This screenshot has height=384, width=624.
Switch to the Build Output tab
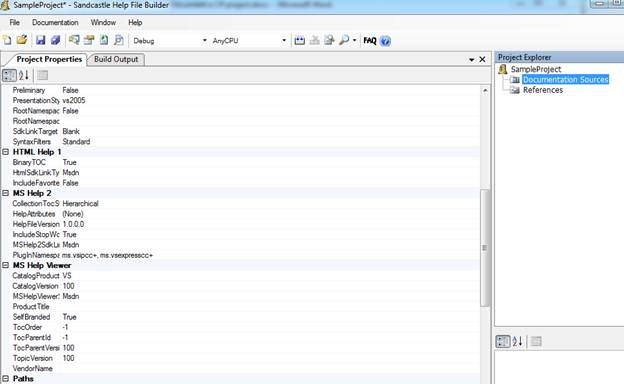tap(116, 59)
